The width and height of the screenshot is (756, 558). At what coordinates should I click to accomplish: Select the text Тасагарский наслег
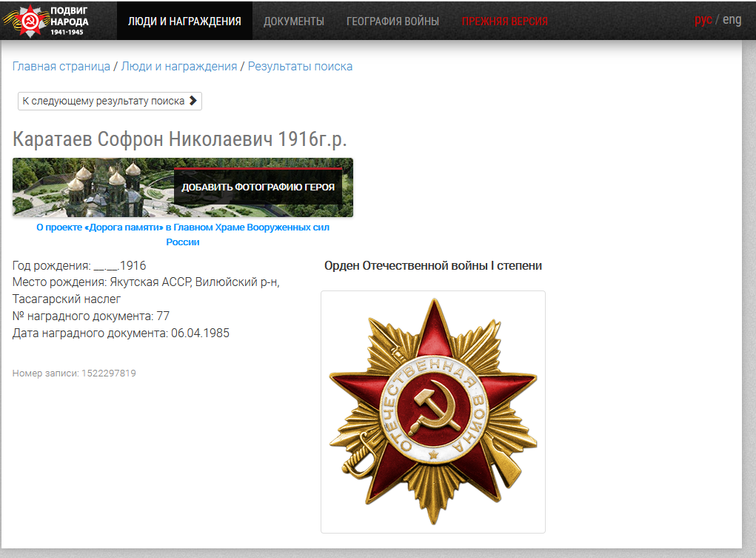pos(67,299)
